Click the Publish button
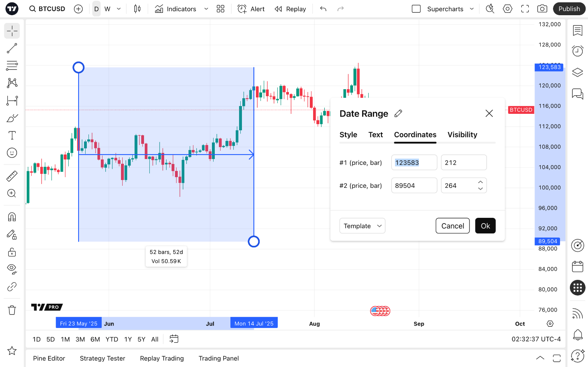Screen dimensions: 588x367 (569, 9)
